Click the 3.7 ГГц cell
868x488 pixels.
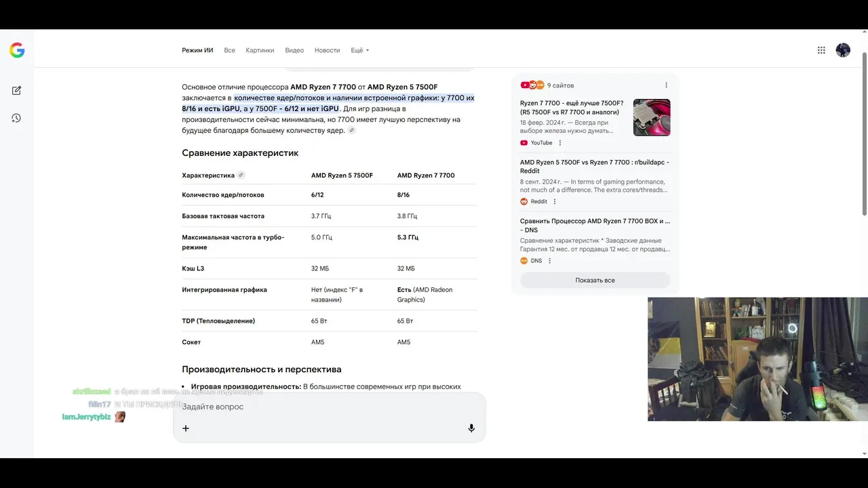click(321, 216)
